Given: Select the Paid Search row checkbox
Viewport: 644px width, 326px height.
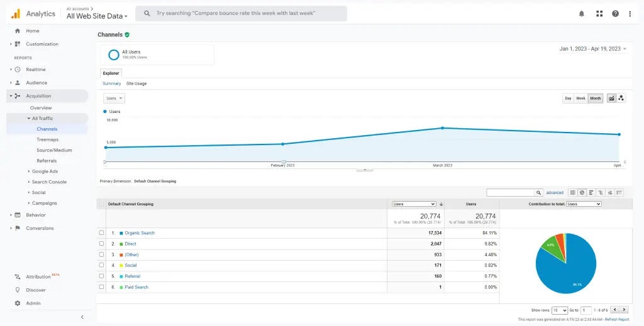Looking at the screenshot, I should point(101,287).
